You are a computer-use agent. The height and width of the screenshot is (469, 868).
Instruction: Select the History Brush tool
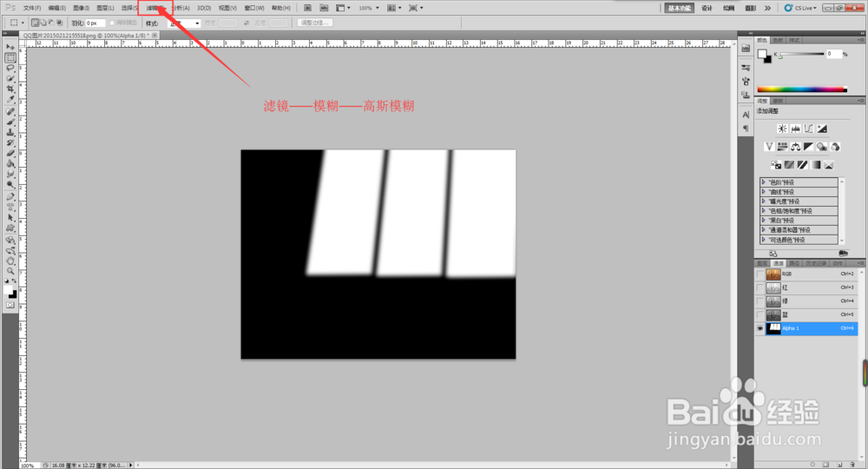[x=10, y=142]
